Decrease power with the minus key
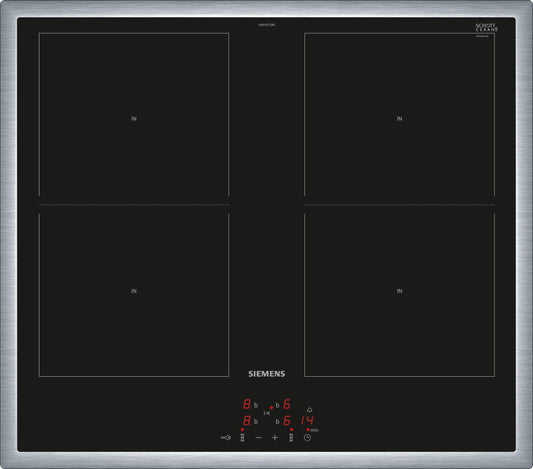533x469 pixels. 259,437
